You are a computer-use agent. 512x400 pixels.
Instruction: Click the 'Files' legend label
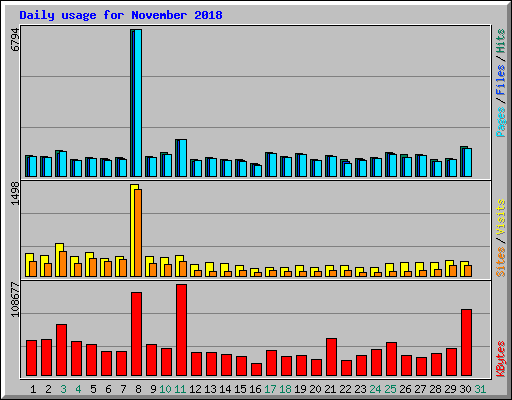[500, 80]
